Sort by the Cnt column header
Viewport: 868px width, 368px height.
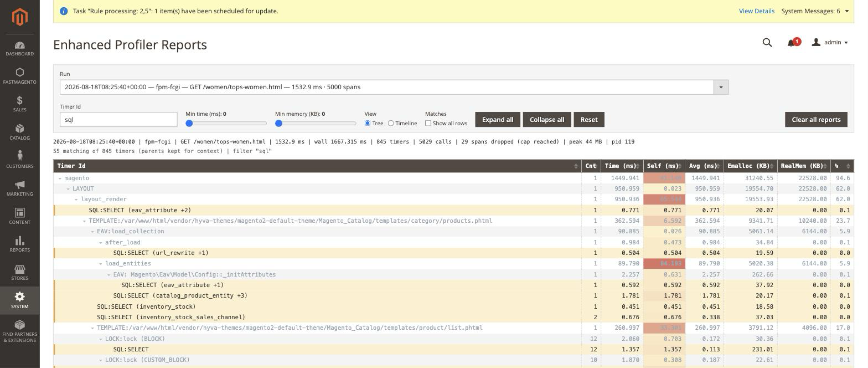[x=591, y=166]
